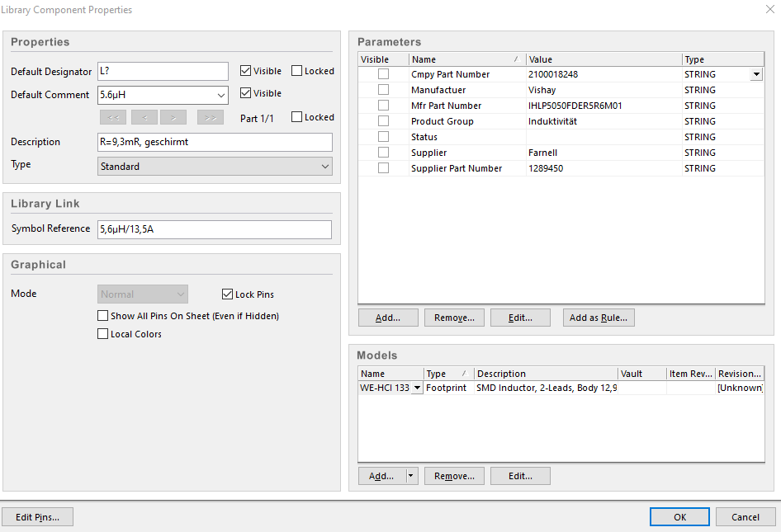The height and width of the screenshot is (532, 781).
Task: Select the value 2100018248
Action: pyautogui.click(x=603, y=74)
